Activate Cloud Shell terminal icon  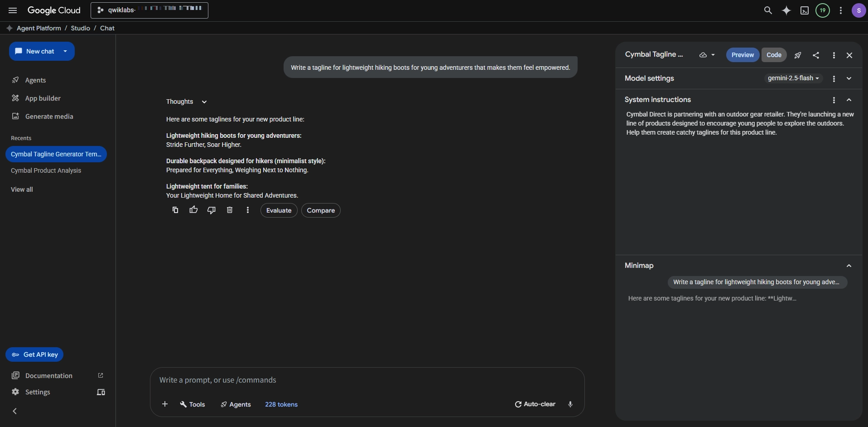[805, 10]
